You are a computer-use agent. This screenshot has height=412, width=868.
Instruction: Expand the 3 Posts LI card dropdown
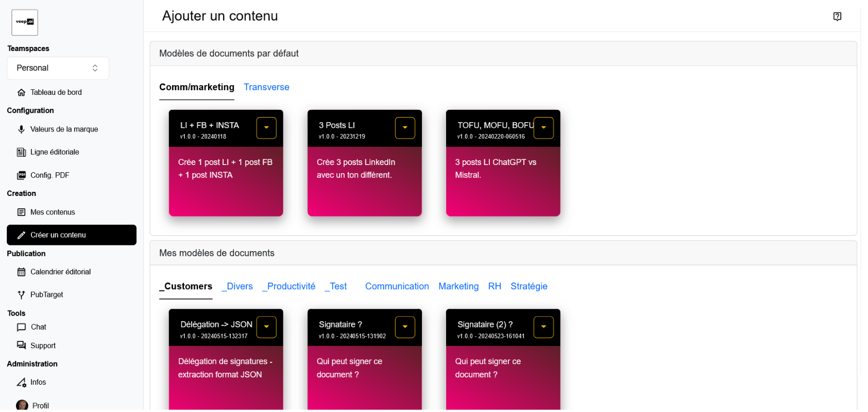click(405, 128)
